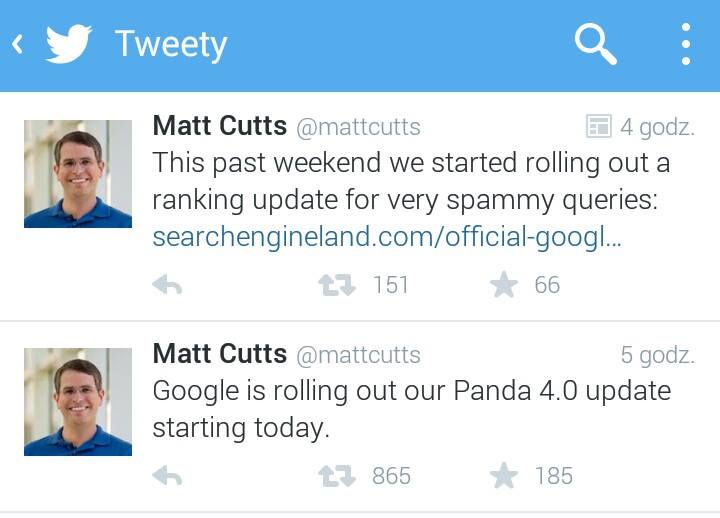Open Matt Cutts avatar in first tweet
This screenshot has height=518, width=720.
coord(78,174)
